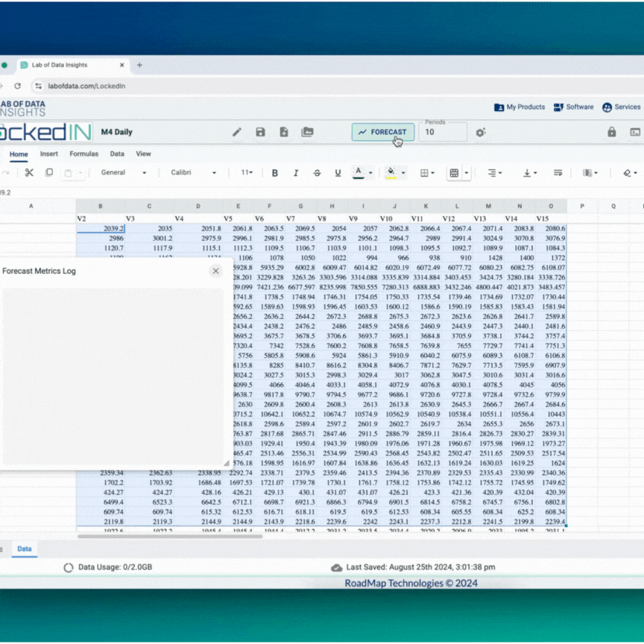The image size is (644, 644).
Task: Apply fill color bucket icon
Action: point(391,172)
